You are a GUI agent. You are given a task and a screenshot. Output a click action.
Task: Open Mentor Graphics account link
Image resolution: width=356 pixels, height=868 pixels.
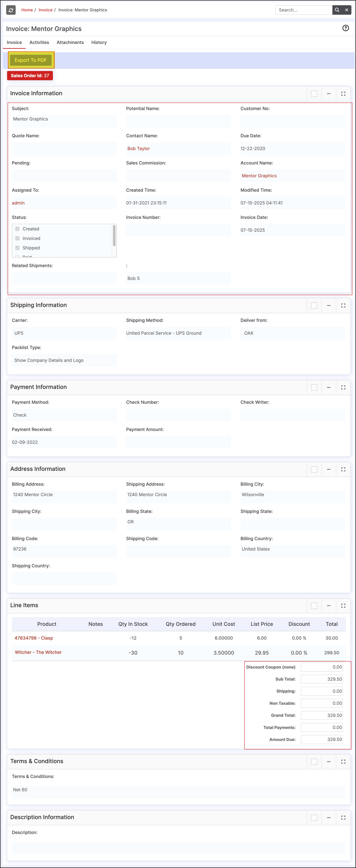259,176
